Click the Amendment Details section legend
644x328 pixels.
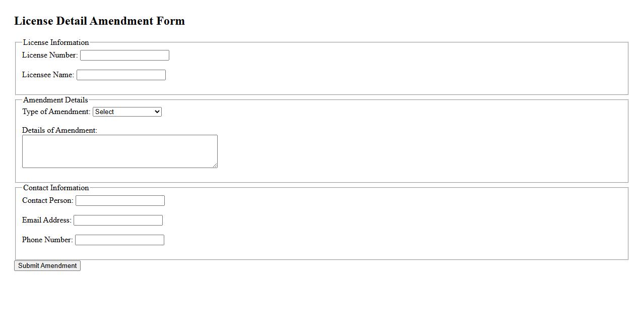tap(55, 100)
